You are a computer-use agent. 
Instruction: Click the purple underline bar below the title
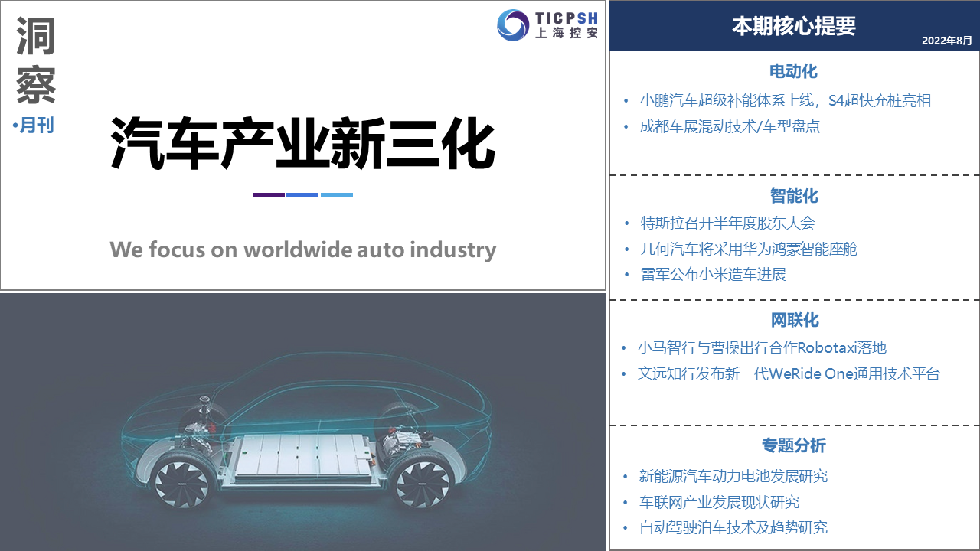(268, 194)
